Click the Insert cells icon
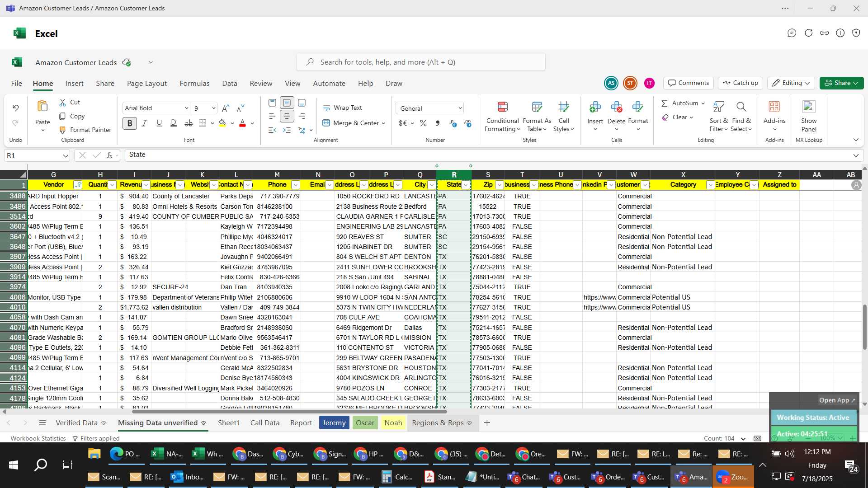 [595, 107]
